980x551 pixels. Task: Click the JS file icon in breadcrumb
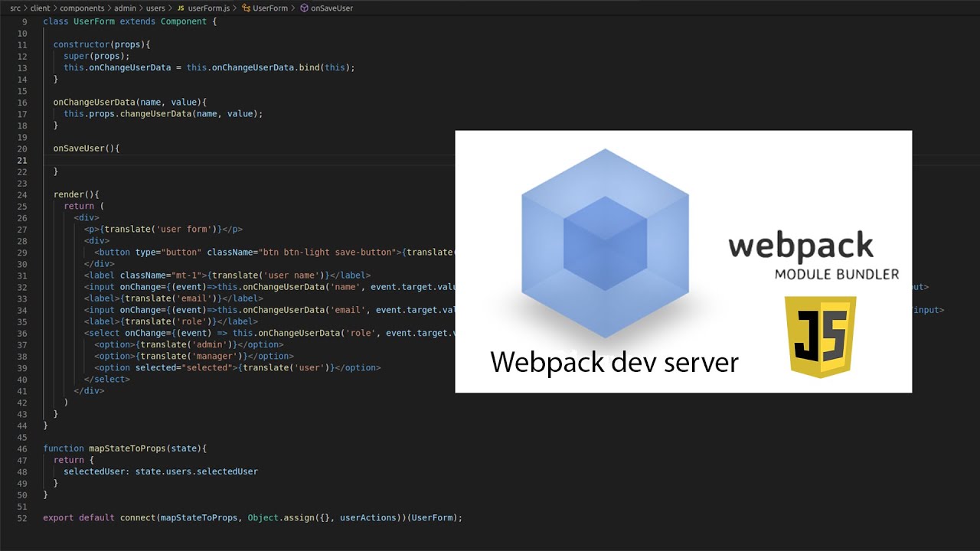(181, 8)
